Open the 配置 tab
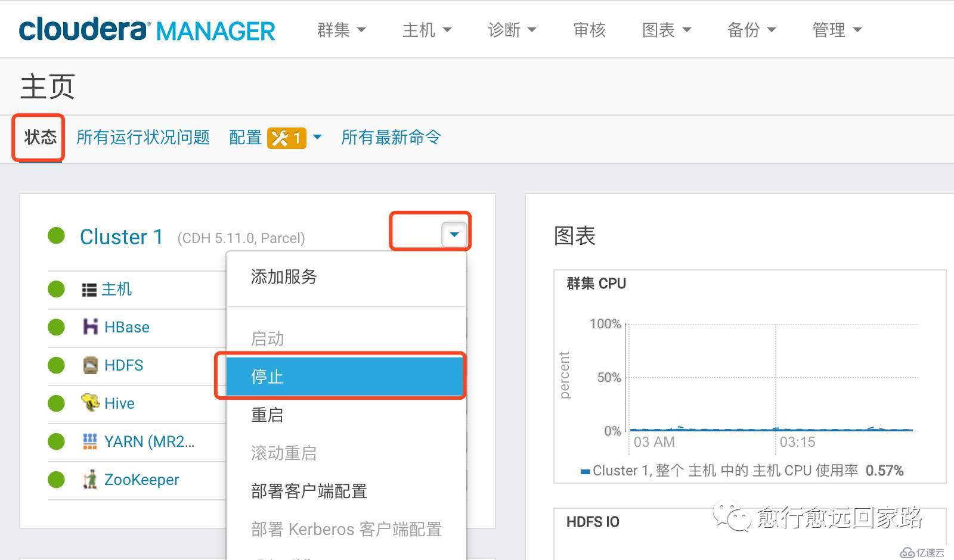The height and width of the screenshot is (560, 954). pos(246,138)
